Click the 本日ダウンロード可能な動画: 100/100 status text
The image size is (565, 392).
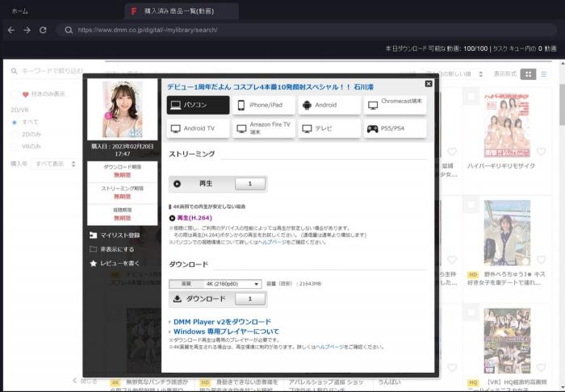(437, 48)
